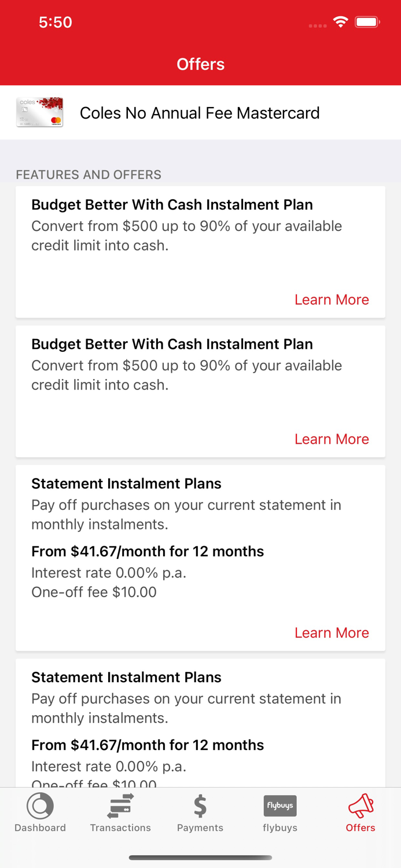
Task: Tap the Coles Mastercard thumbnail image
Action: (39, 113)
